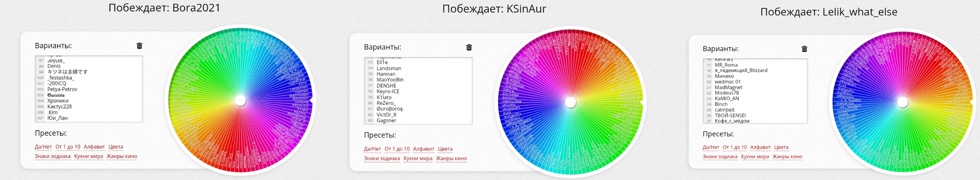Viewport: 980px width, 180px height.
Task: Click the entry _festashka_ in the options list
Action: coord(61,78)
